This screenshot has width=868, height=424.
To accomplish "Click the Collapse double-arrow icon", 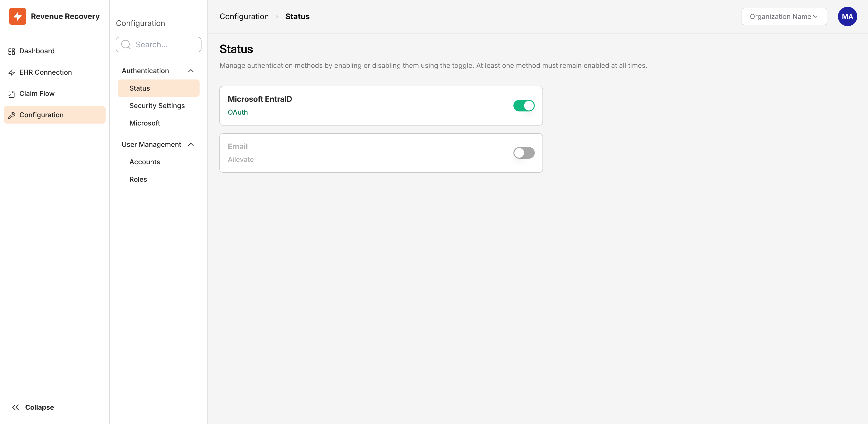I will coord(15,407).
